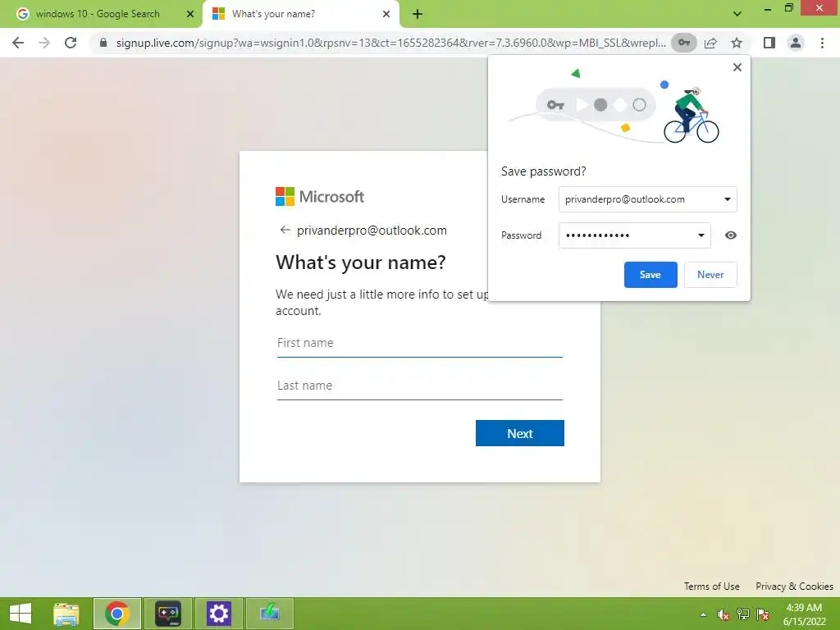Close the What's your name? tab
The height and width of the screenshot is (630, 840).
386,15
